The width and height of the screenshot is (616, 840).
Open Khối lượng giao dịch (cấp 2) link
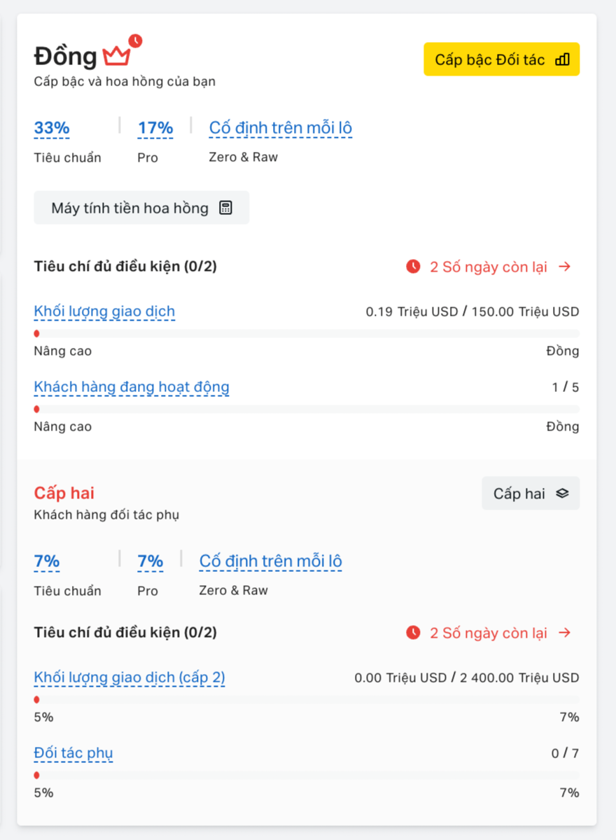(129, 678)
